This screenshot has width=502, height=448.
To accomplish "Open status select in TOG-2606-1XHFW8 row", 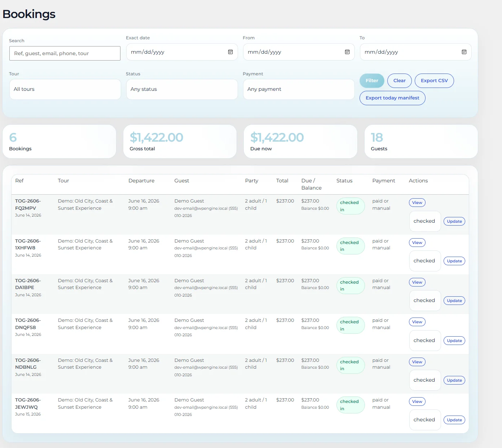I will [x=425, y=261].
